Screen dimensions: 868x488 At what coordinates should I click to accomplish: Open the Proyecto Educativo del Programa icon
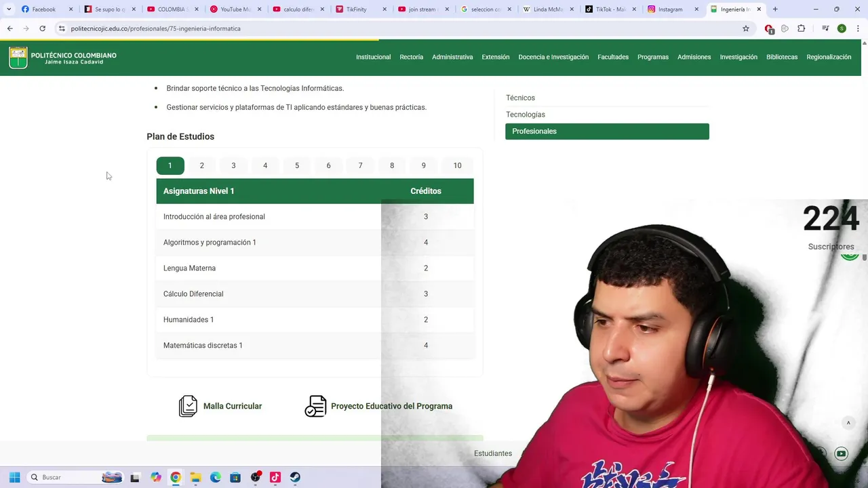315,406
